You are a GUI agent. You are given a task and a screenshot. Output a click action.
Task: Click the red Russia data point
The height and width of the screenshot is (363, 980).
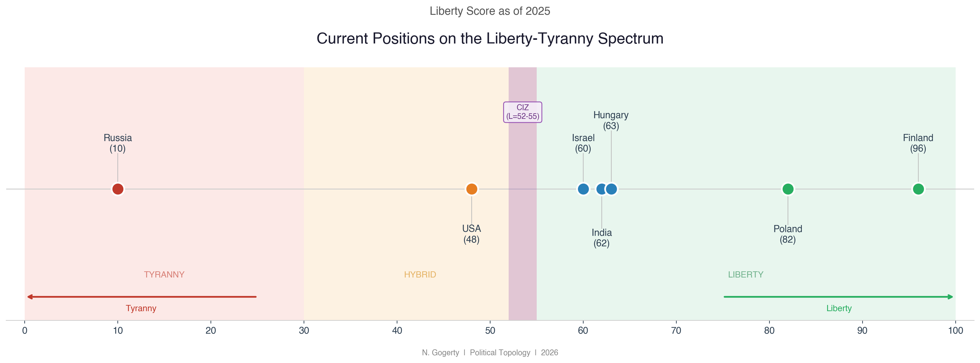117,189
